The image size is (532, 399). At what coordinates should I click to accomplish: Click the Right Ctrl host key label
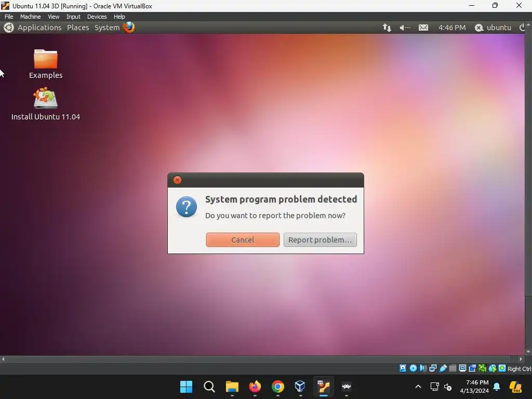pyautogui.click(x=520, y=369)
